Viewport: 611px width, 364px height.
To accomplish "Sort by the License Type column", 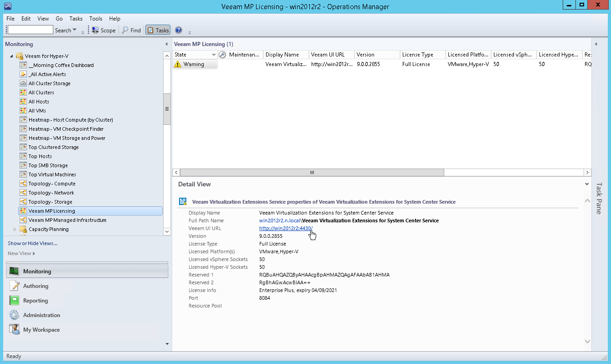I will 423,55.
